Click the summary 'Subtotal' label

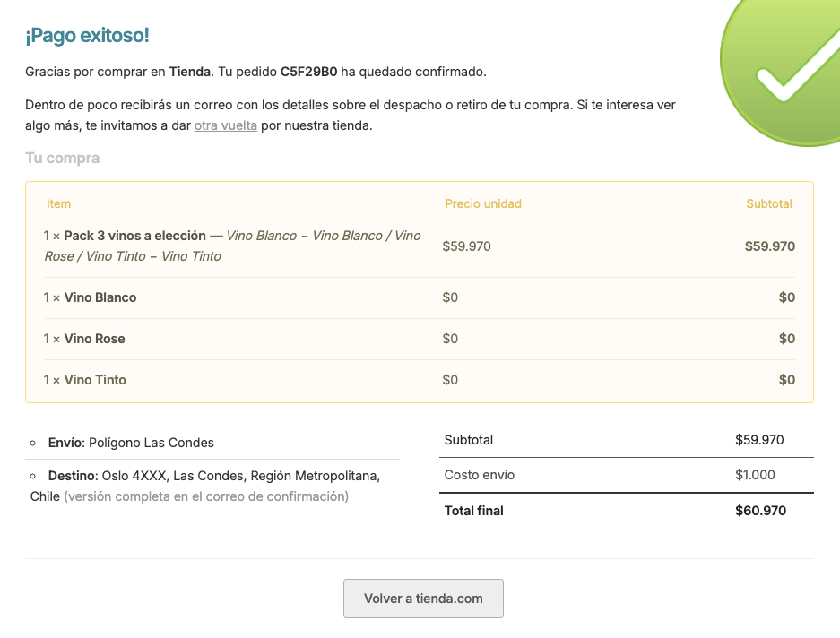point(469,440)
